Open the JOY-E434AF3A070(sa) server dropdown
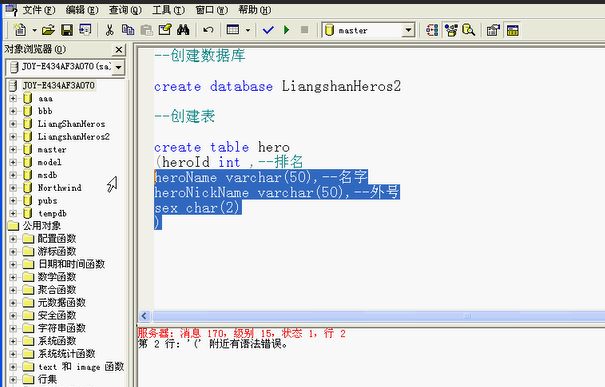Screen dimensions: 605x387 [x=118, y=67]
